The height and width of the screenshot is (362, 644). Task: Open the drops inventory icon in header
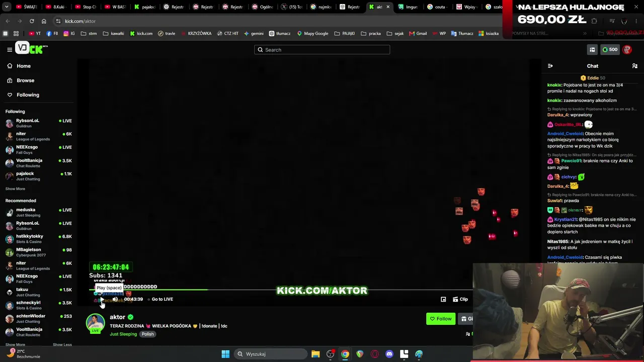tap(592, 49)
